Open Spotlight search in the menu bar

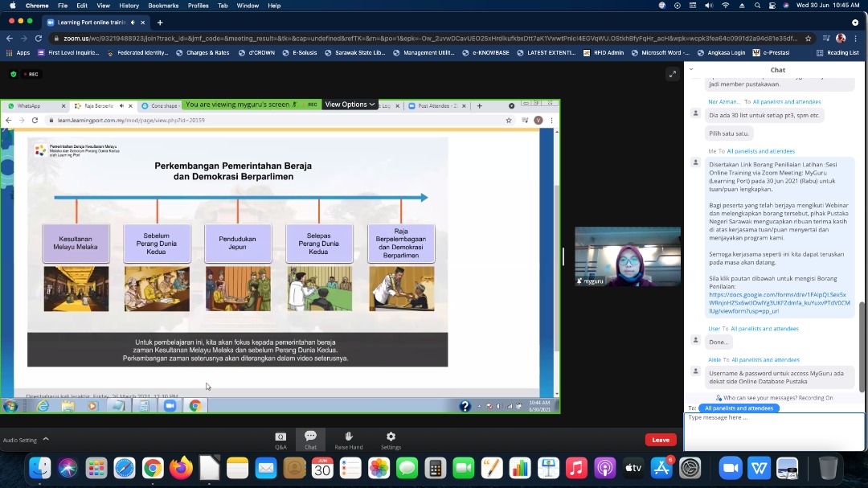(757, 6)
